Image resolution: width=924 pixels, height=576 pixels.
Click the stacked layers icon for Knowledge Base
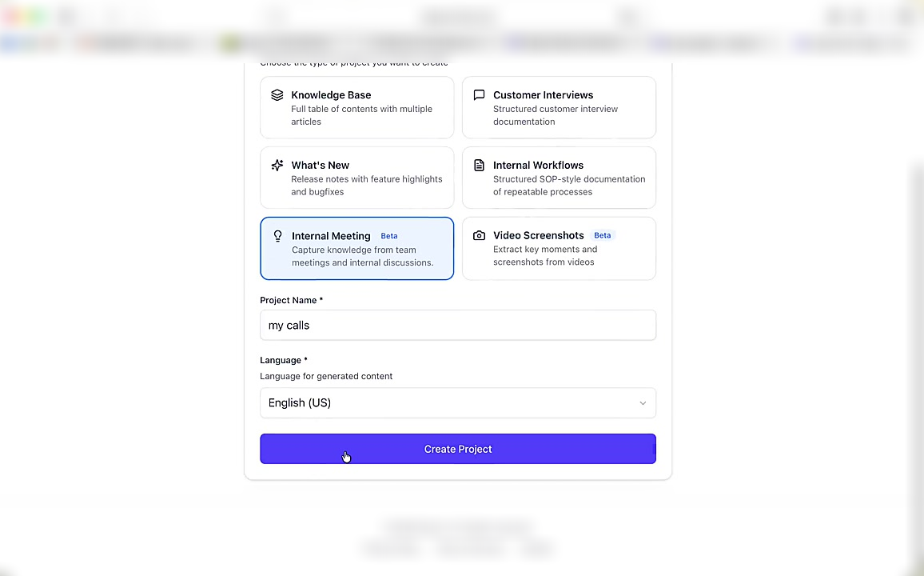point(277,95)
